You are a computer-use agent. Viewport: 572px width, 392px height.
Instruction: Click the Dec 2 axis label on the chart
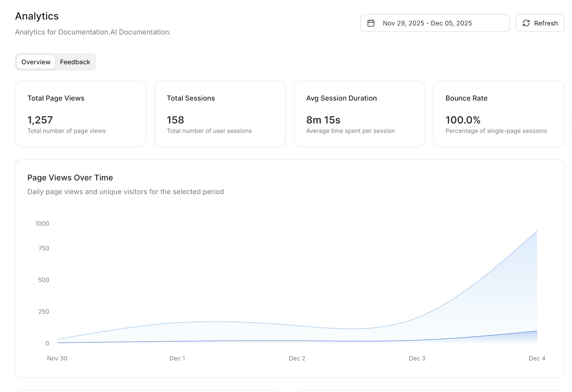[x=297, y=358]
